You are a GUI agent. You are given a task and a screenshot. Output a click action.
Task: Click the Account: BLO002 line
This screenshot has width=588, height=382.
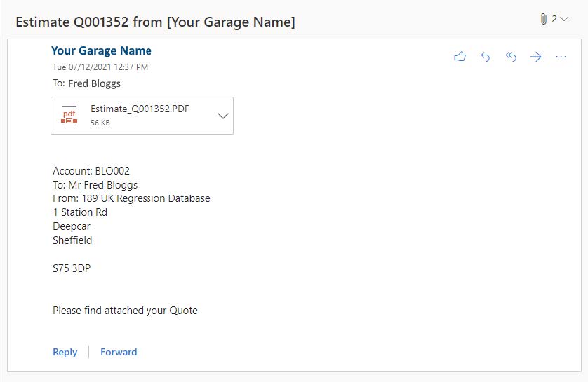[91, 171]
